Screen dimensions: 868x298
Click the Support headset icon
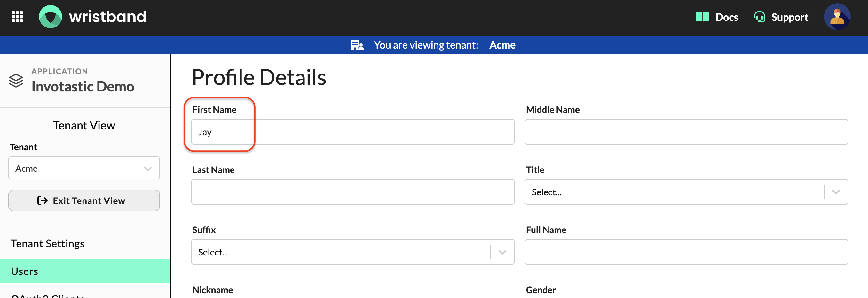(760, 17)
